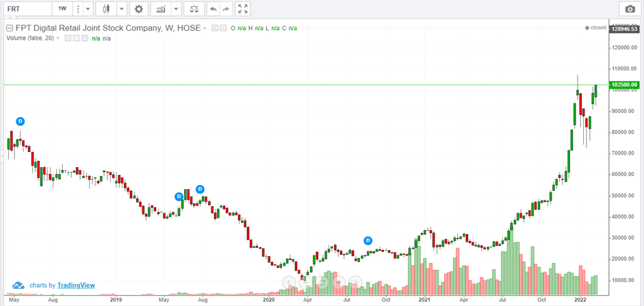Open the Indicators icon
Viewport: 644px width, 306px height.
[161, 9]
